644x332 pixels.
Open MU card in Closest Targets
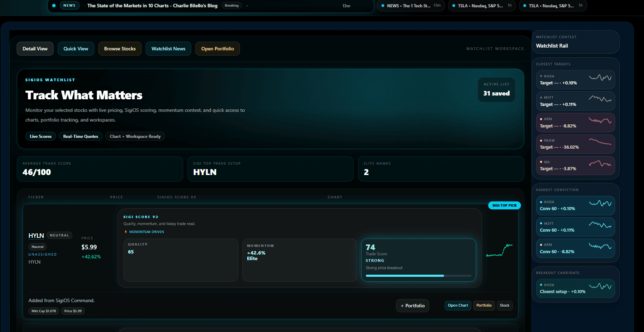click(x=575, y=166)
